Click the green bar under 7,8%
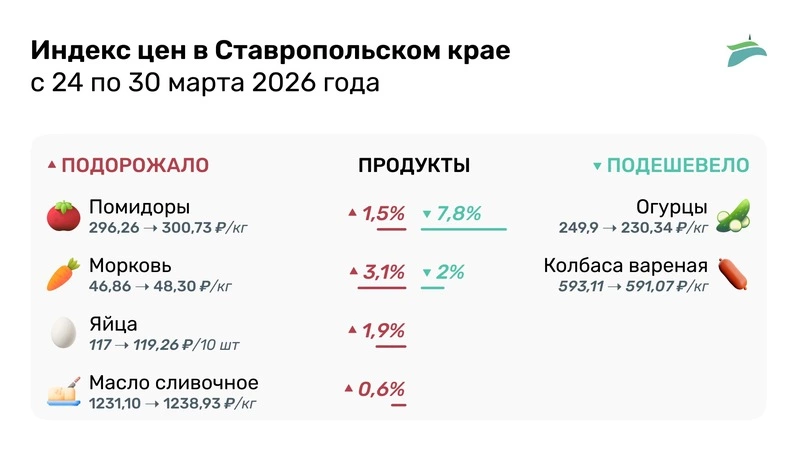Image resolution: width=800 pixels, height=452 pixels. [463, 230]
